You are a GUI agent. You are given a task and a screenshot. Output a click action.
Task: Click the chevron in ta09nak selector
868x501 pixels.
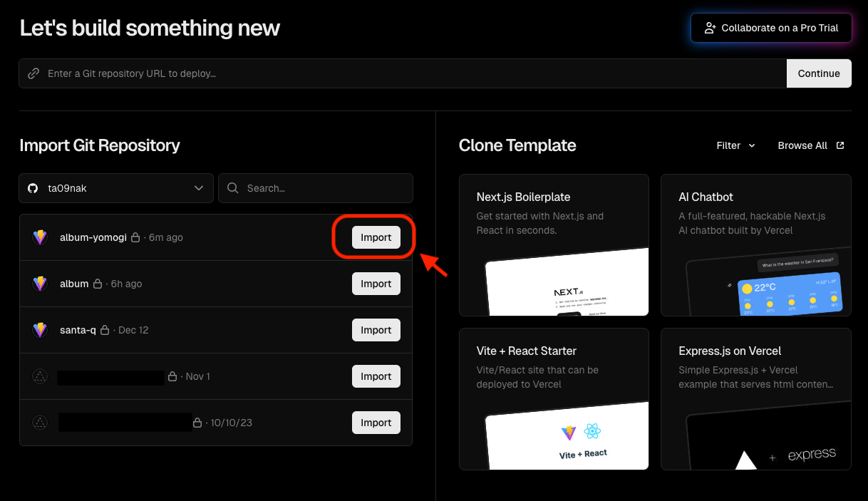tap(199, 188)
